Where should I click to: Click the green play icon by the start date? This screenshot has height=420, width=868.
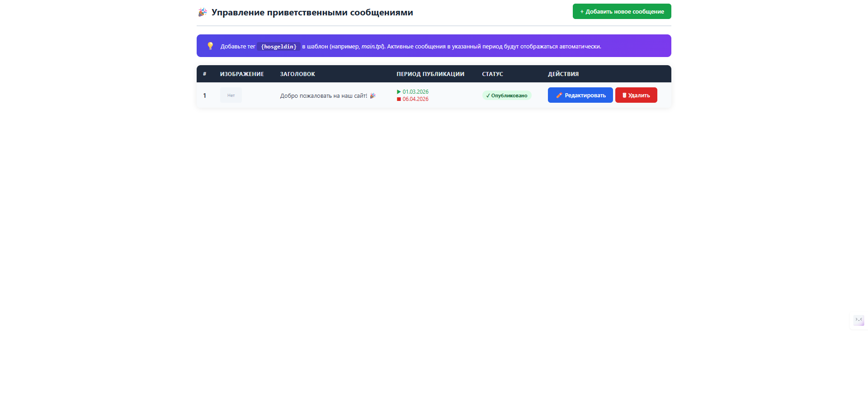click(399, 92)
